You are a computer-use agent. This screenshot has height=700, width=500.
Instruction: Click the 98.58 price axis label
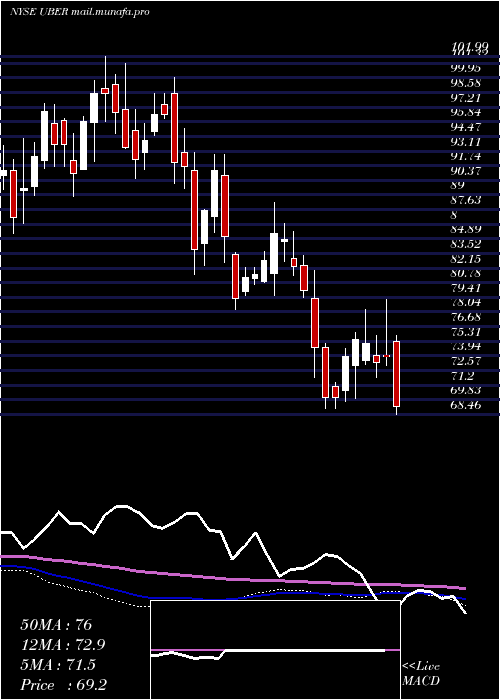coord(466,83)
